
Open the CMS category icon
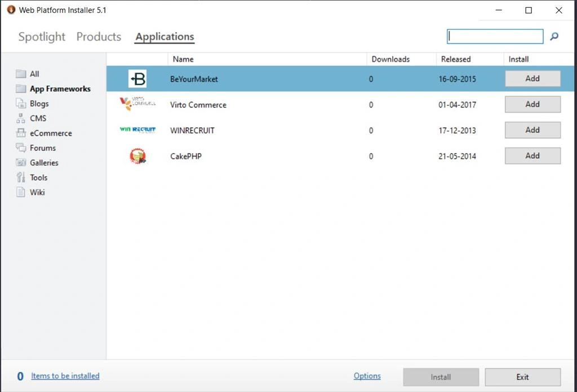point(21,118)
